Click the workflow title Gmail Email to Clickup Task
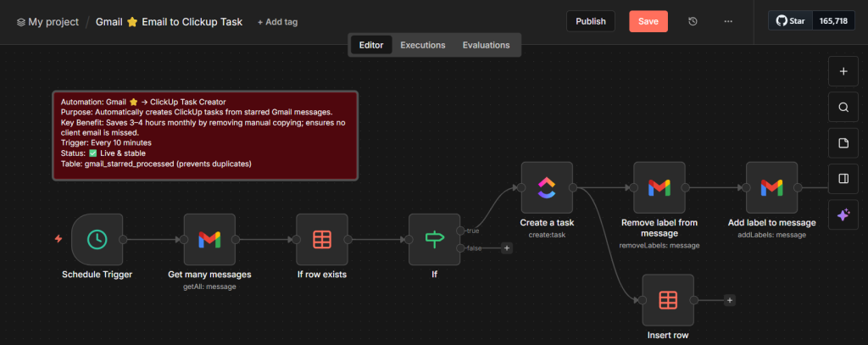The image size is (868, 345). pos(169,22)
